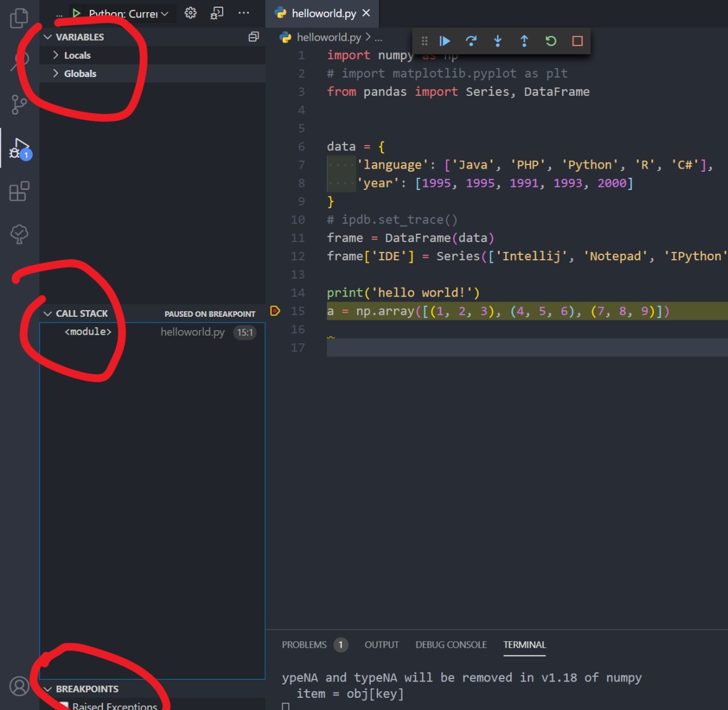Screen dimensions: 728x710
Task: Click the PAUSED ON BREAKPOINT label
Action: (x=210, y=314)
